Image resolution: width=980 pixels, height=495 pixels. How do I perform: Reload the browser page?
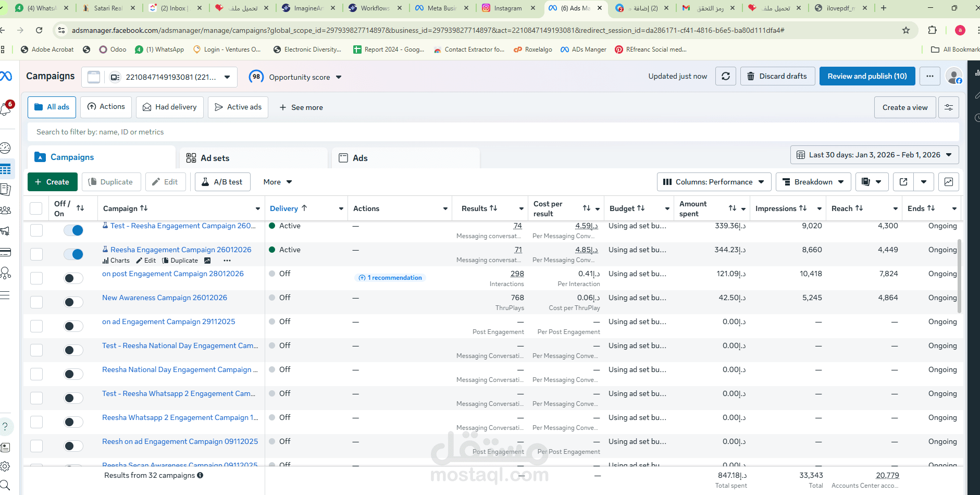coord(39,30)
